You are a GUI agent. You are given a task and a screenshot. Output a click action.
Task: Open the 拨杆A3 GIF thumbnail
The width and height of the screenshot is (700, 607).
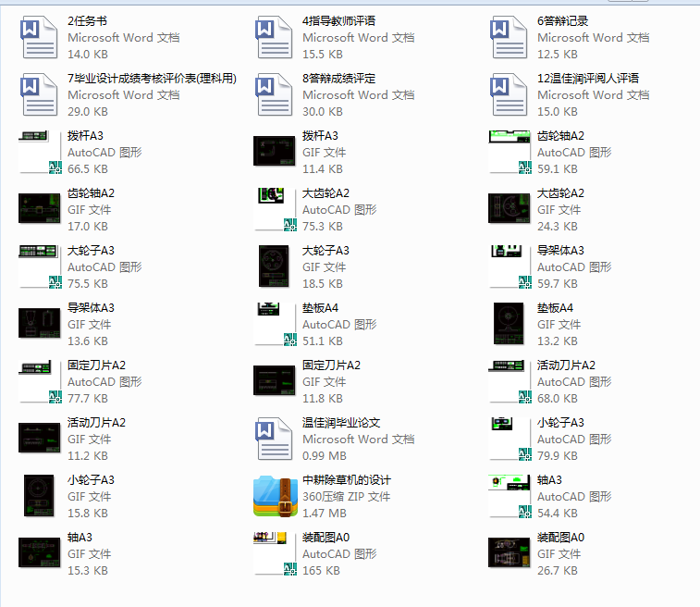point(274,151)
